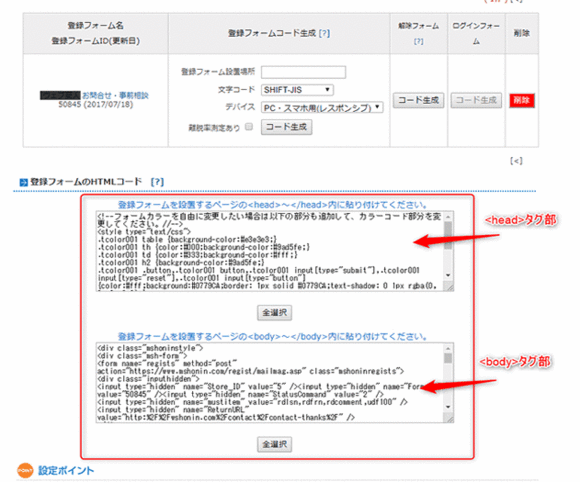
Task: Click resize grip of body code textarea
Action: pos(449,418)
